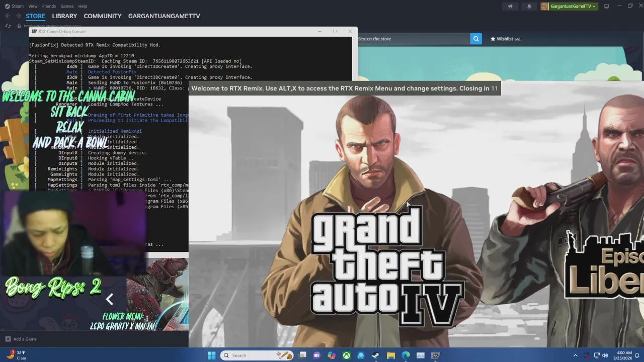Open the Friends menu in Steam
Image resolution: width=644 pixels, height=362 pixels.
tap(49, 6)
